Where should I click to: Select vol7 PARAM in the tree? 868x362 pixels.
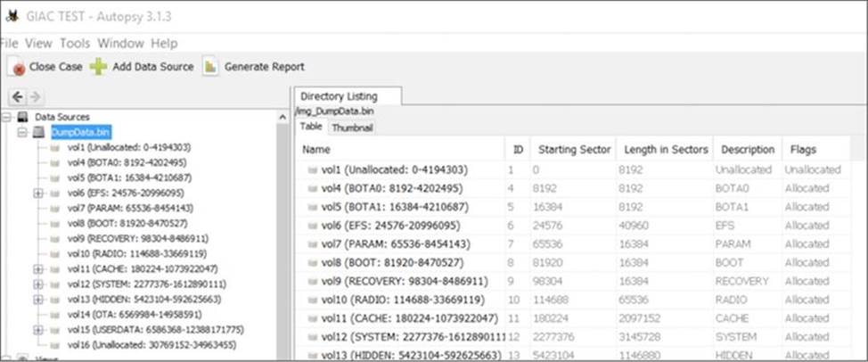click(130, 209)
